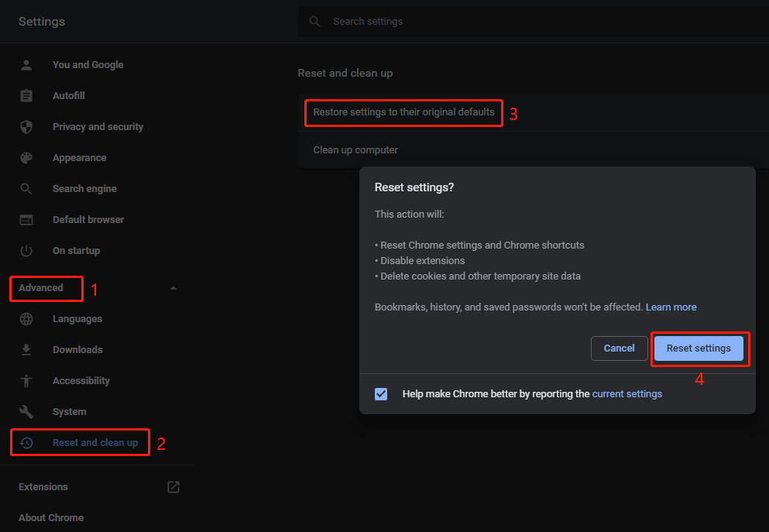
Task: Click the external link icon beside Extensions
Action: click(173, 487)
